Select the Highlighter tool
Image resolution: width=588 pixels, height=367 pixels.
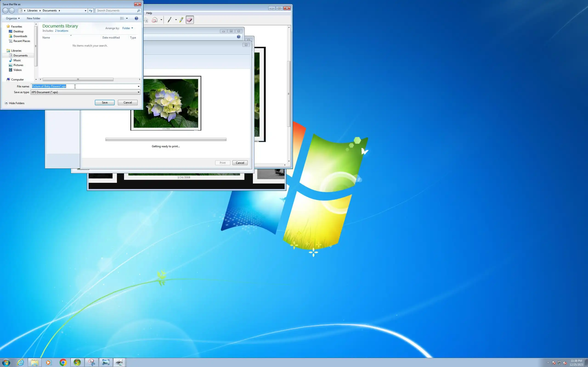click(181, 20)
